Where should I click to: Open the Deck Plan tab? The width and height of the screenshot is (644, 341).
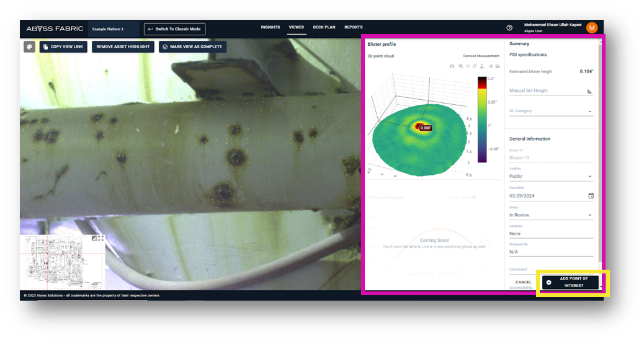coord(324,27)
